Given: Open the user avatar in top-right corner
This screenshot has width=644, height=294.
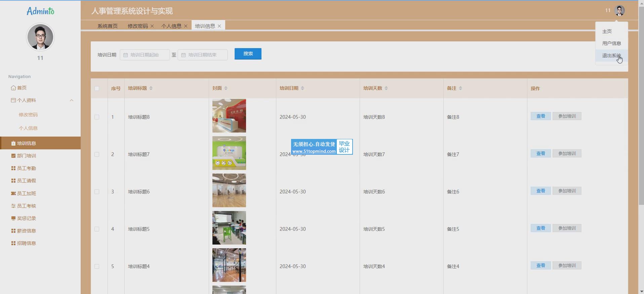Looking at the screenshot, I should coord(619,10).
